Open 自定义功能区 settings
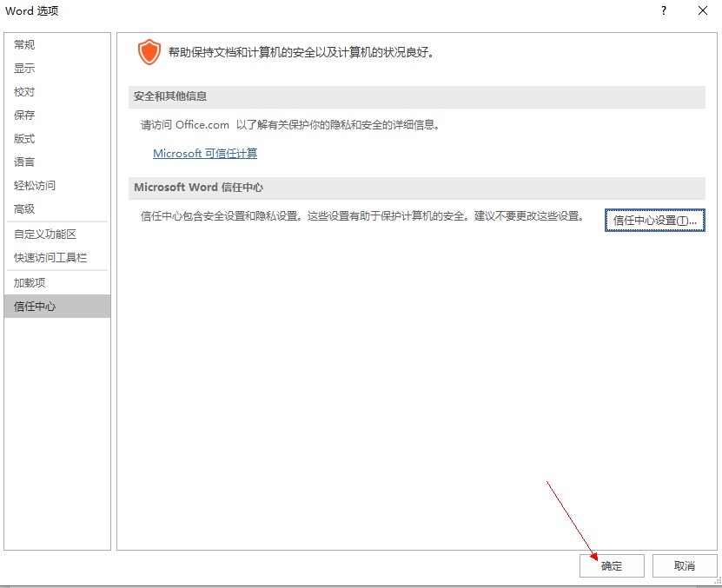This screenshot has width=722, height=588. pos(57,235)
